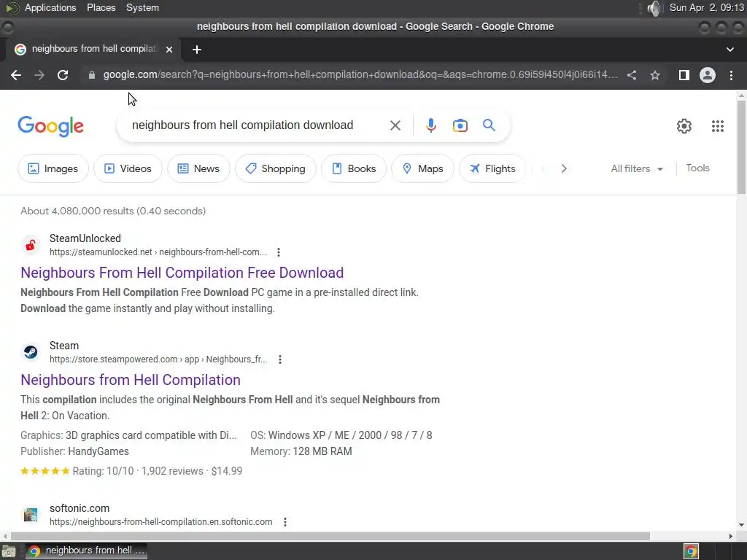Switch to the Images filter

(53, 168)
